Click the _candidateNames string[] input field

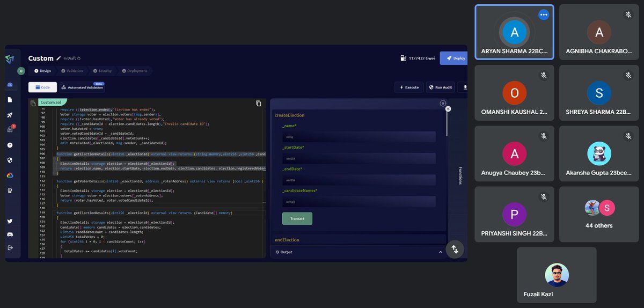pyautogui.click(x=359, y=202)
